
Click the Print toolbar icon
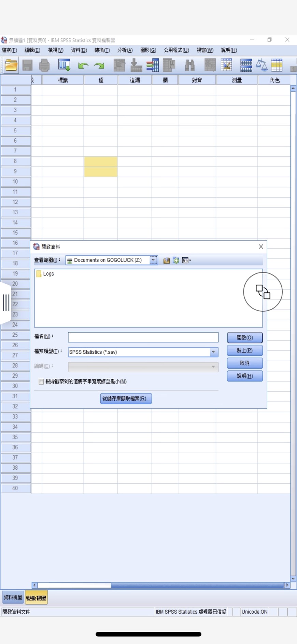(44, 65)
